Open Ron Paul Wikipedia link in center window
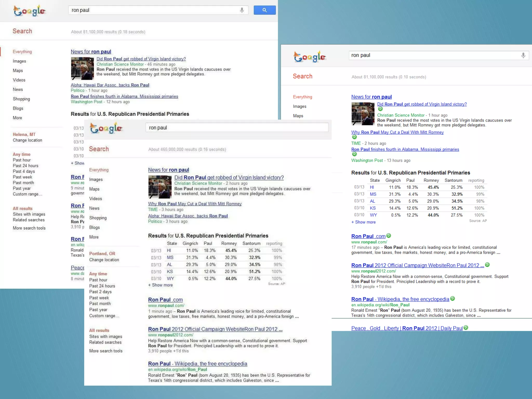This screenshot has width=532, height=399. (x=197, y=363)
